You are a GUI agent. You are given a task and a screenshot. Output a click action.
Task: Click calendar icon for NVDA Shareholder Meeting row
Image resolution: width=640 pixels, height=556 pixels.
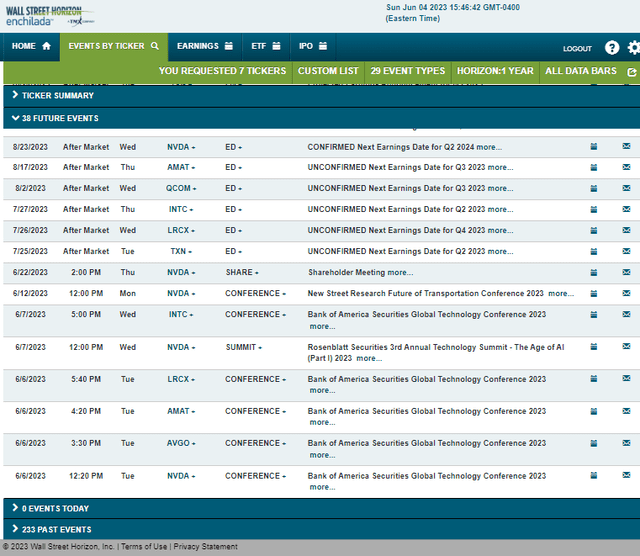coord(593,272)
